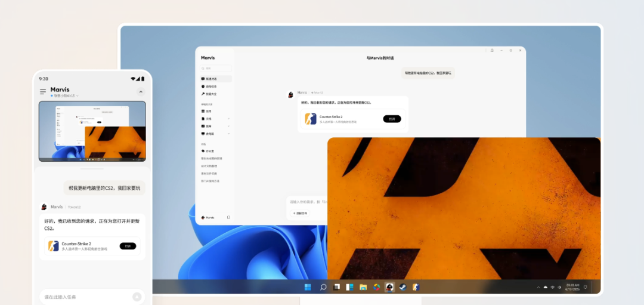Click the colorful round app icon on the taskbar
This screenshot has height=305, width=644.
(x=376, y=287)
